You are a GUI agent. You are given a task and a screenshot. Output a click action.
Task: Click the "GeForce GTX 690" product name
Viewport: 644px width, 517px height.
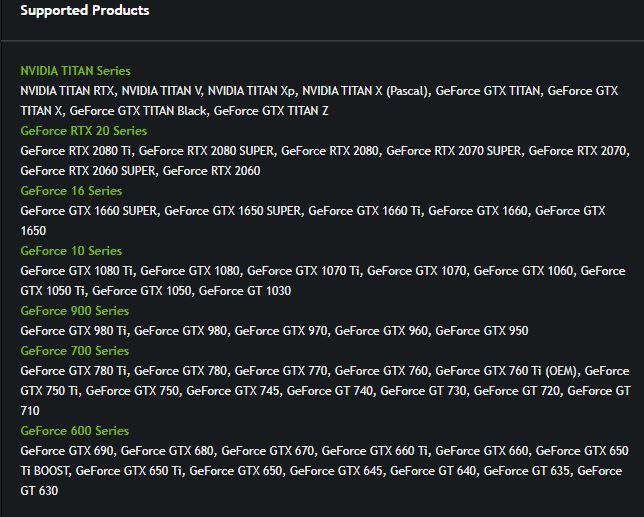click(67, 450)
